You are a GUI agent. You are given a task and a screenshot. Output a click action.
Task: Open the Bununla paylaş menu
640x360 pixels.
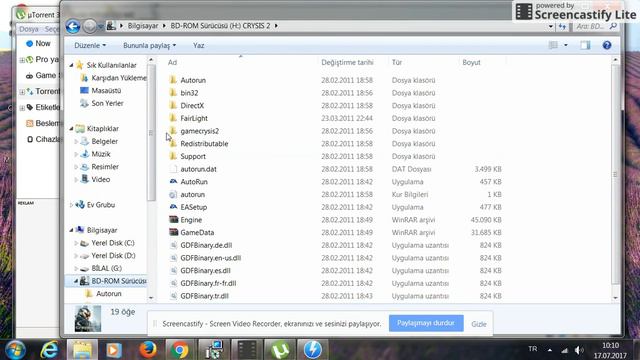coord(149,45)
